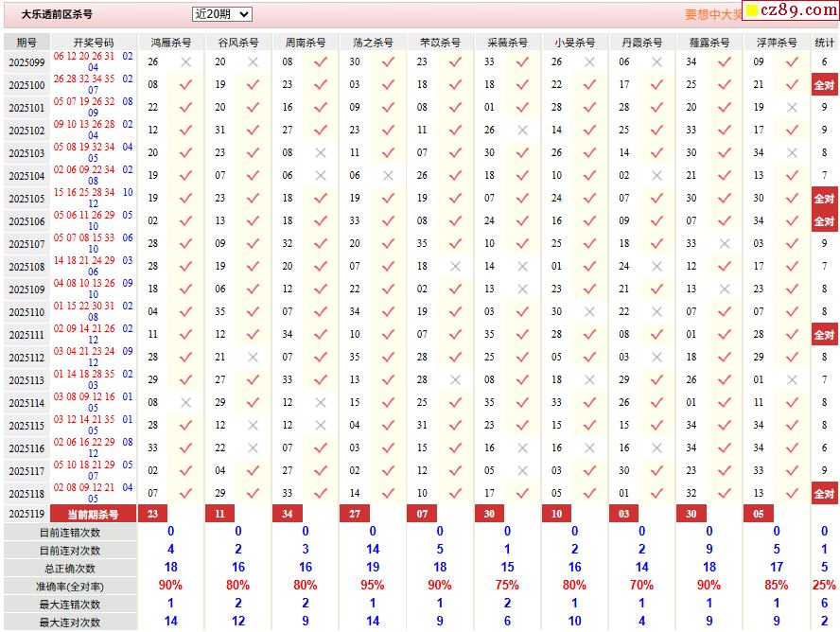Screen dimensions: 840x632
Task: Click cross mark for 鸿雁杀号 in row 2025099
Action: [185, 62]
